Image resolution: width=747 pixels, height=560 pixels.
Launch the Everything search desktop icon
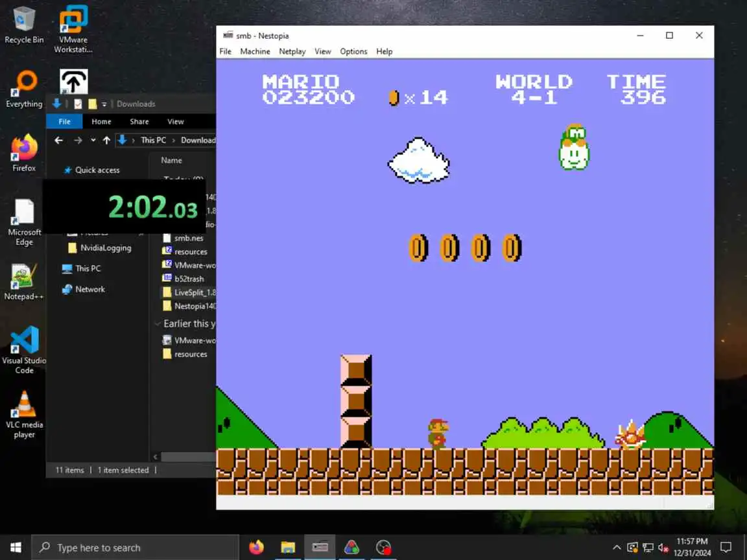click(24, 89)
